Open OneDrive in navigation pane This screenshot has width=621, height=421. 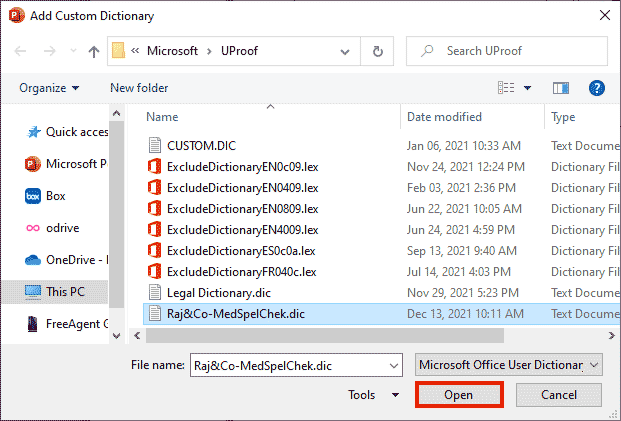coord(67,260)
